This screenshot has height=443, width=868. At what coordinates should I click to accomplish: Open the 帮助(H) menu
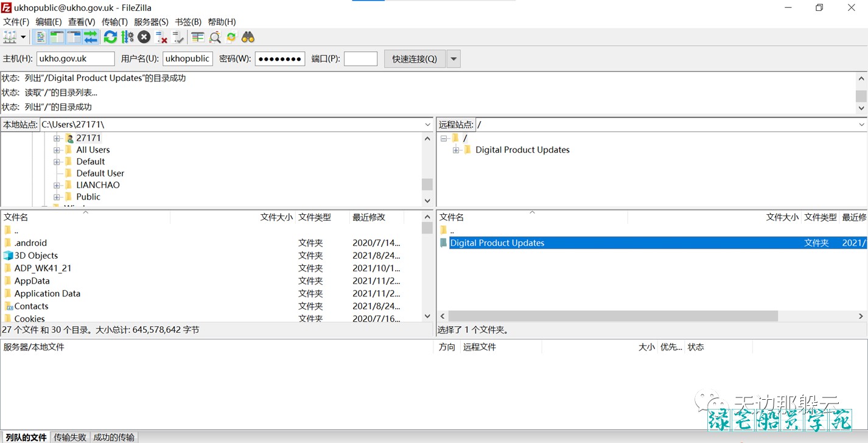click(x=222, y=22)
